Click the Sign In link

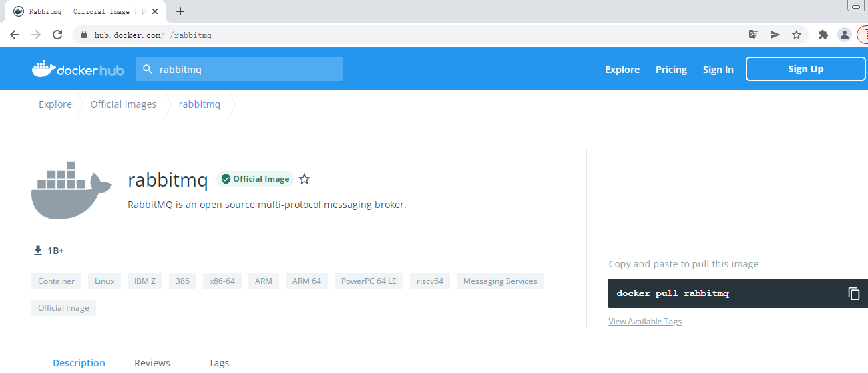point(718,70)
